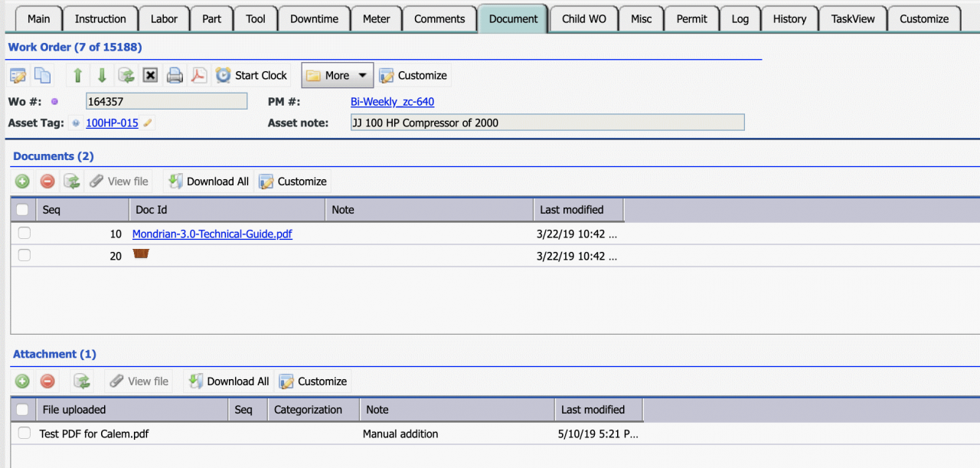Check the Mondrian-3.0-Technical-Guide.pdf row
980x468 pixels.
click(24, 233)
